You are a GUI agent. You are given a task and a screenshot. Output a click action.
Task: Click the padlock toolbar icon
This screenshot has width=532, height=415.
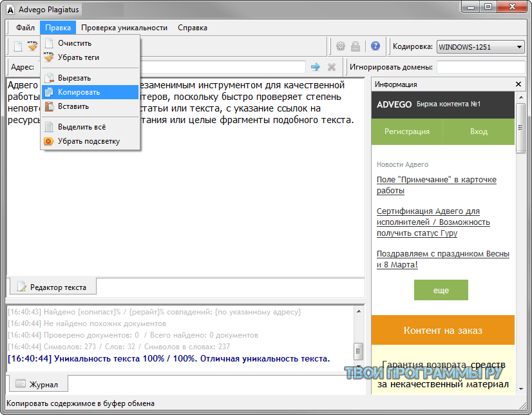[356, 46]
